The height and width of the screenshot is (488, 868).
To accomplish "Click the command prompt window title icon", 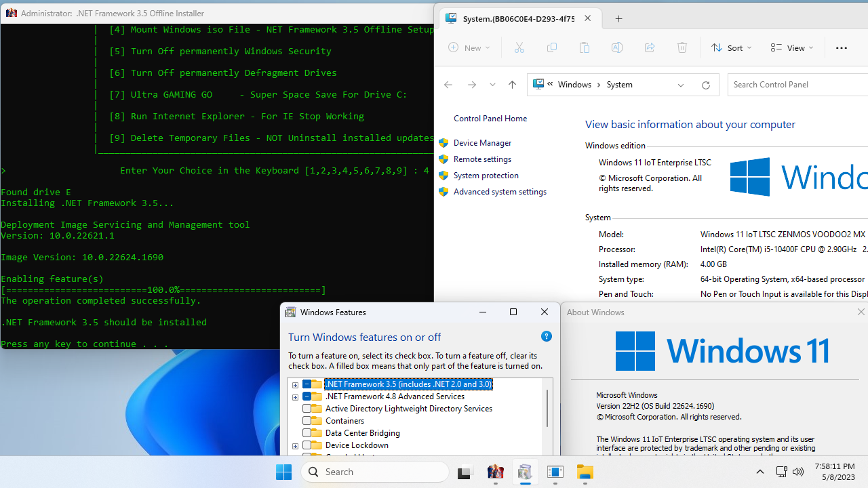I will pos(11,13).
